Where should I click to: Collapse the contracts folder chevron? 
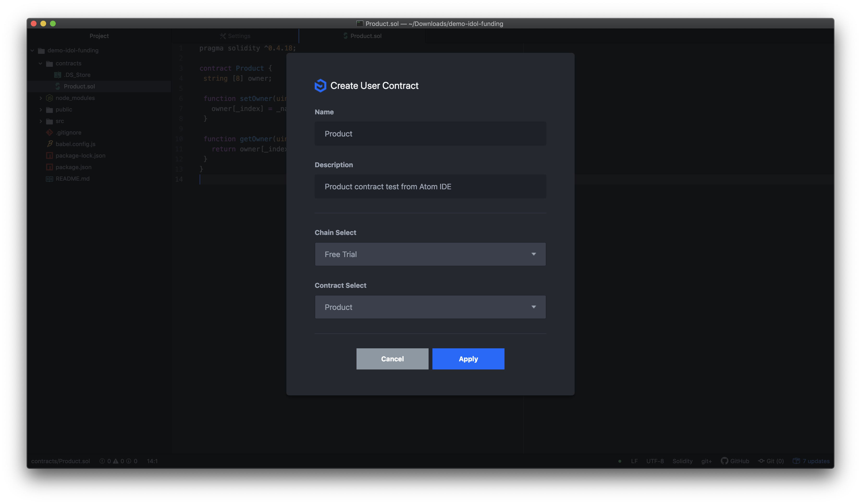pyautogui.click(x=41, y=64)
